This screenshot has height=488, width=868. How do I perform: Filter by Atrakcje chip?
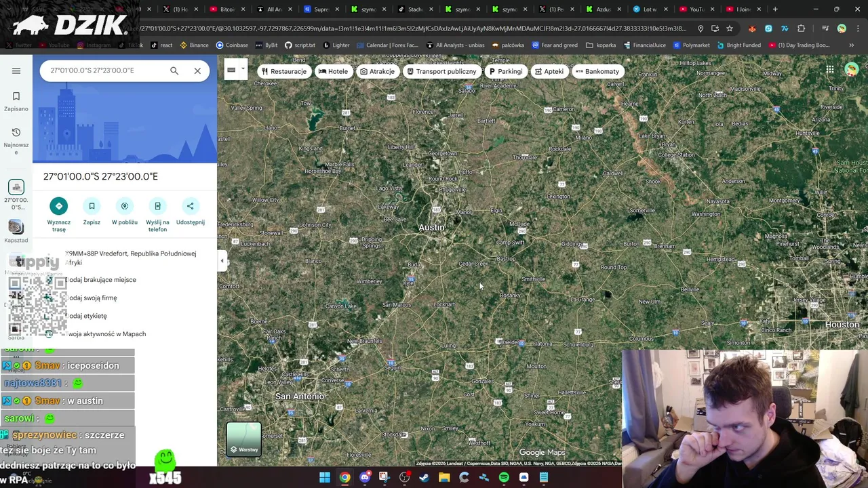pyautogui.click(x=377, y=71)
